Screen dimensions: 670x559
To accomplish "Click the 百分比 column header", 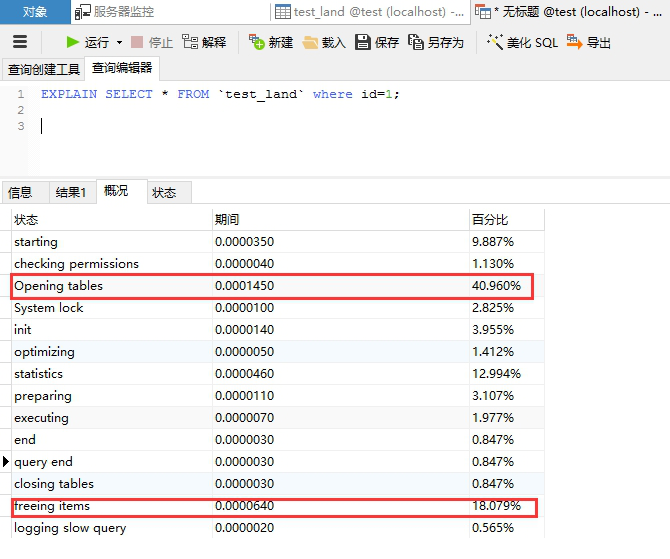I will [507, 220].
